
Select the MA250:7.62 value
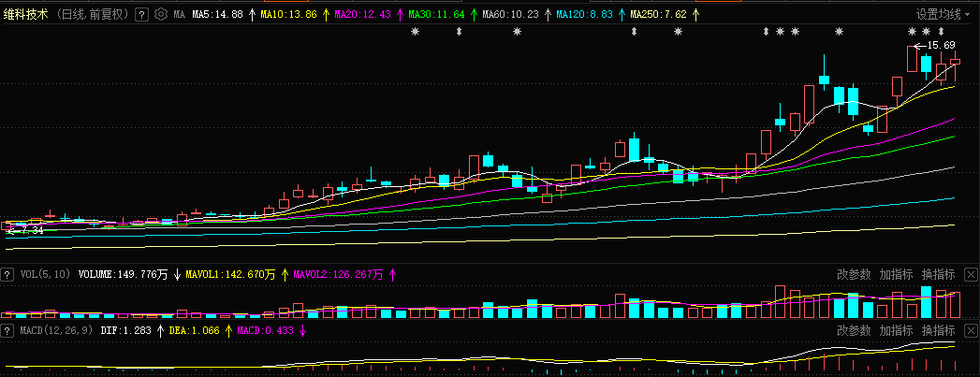658,14
